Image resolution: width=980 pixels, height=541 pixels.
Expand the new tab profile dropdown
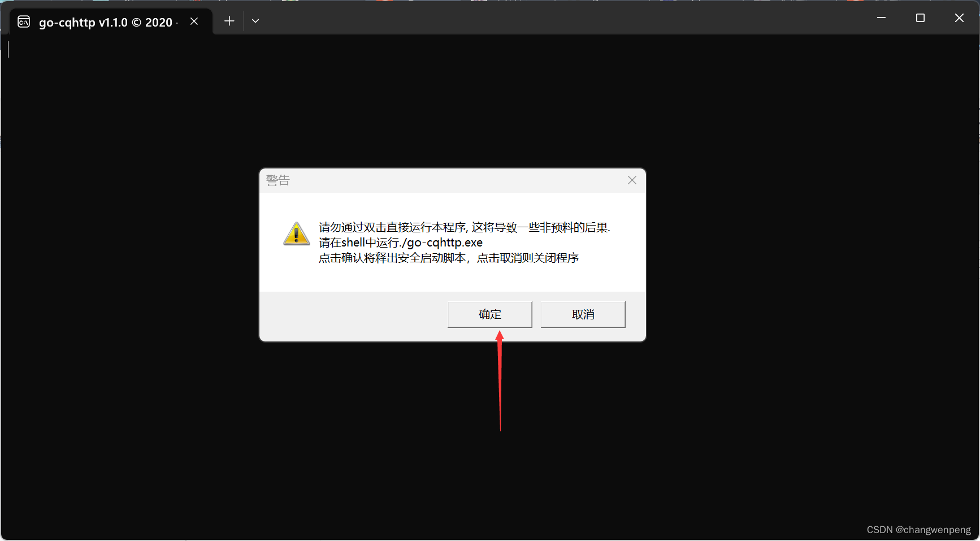point(255,21)
